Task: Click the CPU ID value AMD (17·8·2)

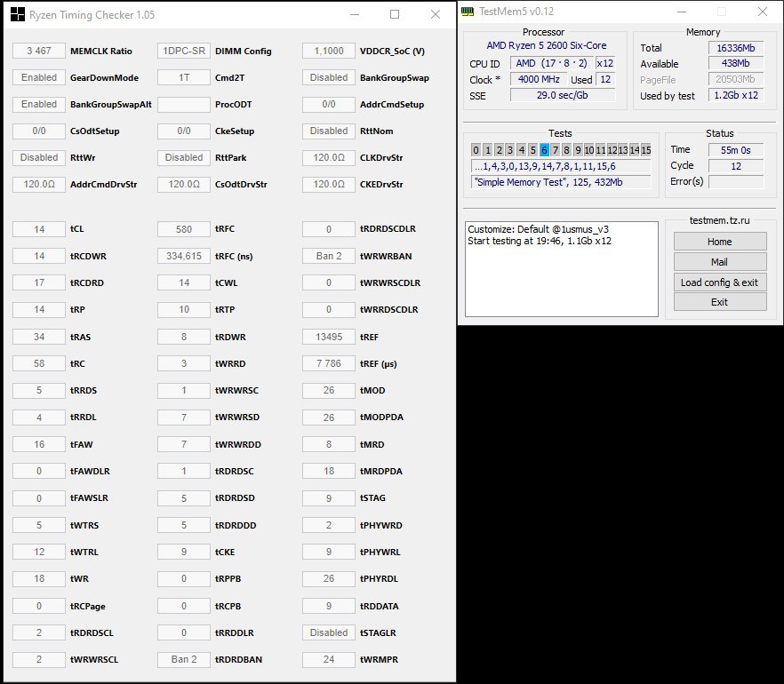Action: coord(551,63)
